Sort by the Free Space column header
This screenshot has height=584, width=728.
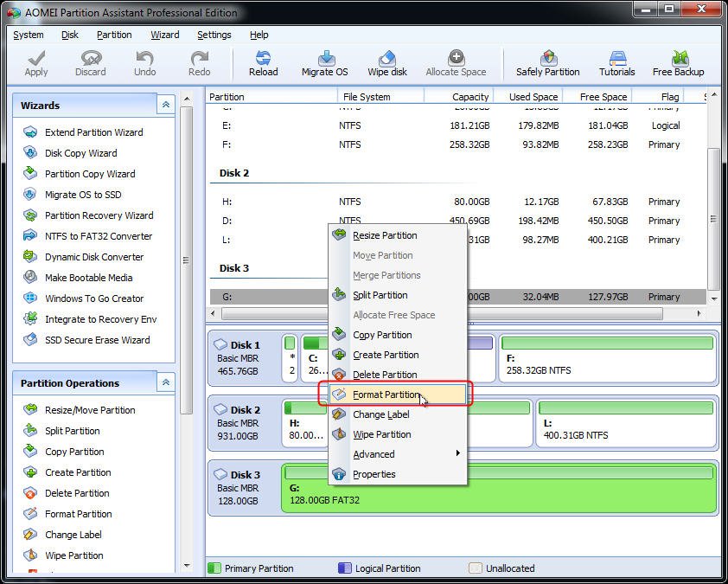[x=597, y=97]
